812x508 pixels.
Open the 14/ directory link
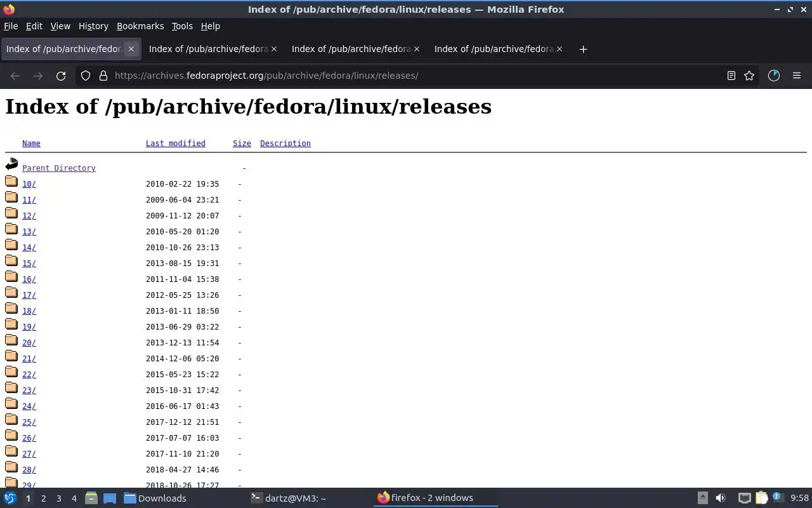pyautogui.click(x=29, y=248)
